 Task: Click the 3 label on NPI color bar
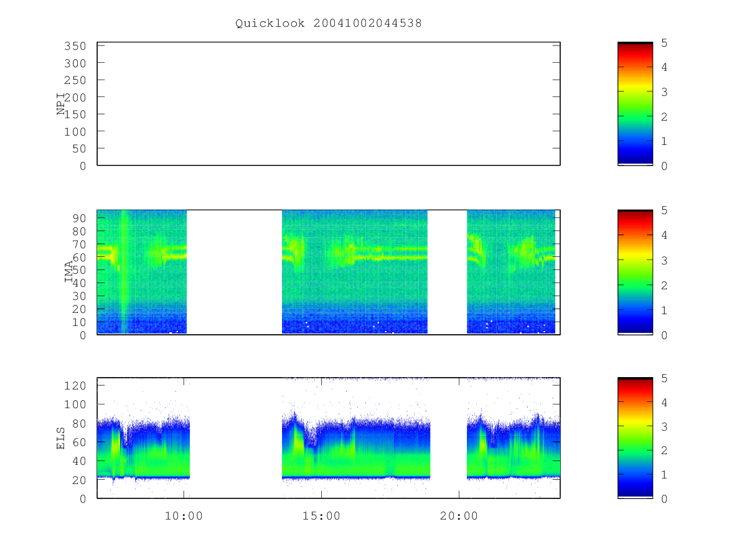(664, 92)
